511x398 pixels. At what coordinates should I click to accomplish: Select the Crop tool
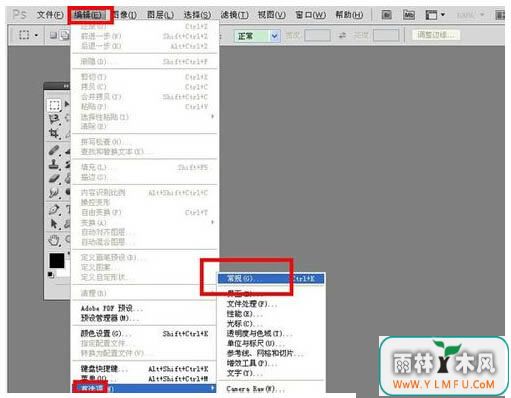pyautogui.click(x=54, y=134)
